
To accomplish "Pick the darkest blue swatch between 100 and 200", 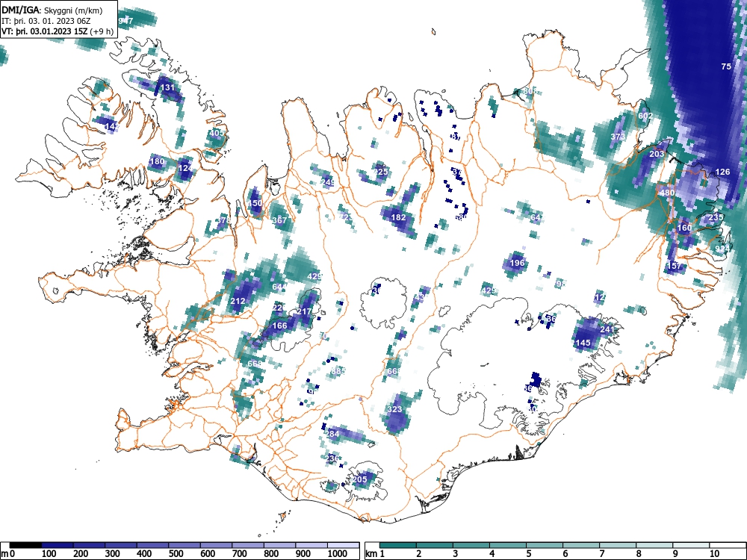I will click(x=58, y=545).
